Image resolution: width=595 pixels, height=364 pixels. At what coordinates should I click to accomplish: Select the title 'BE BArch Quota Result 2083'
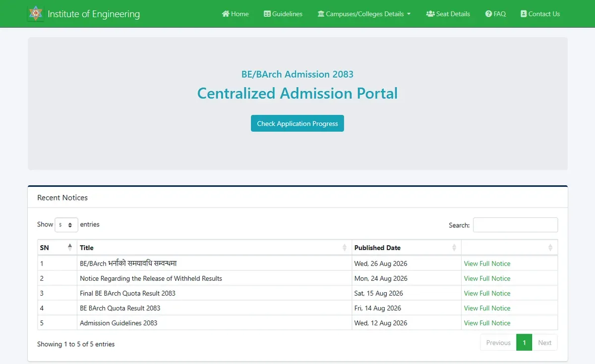click(120, 308)
